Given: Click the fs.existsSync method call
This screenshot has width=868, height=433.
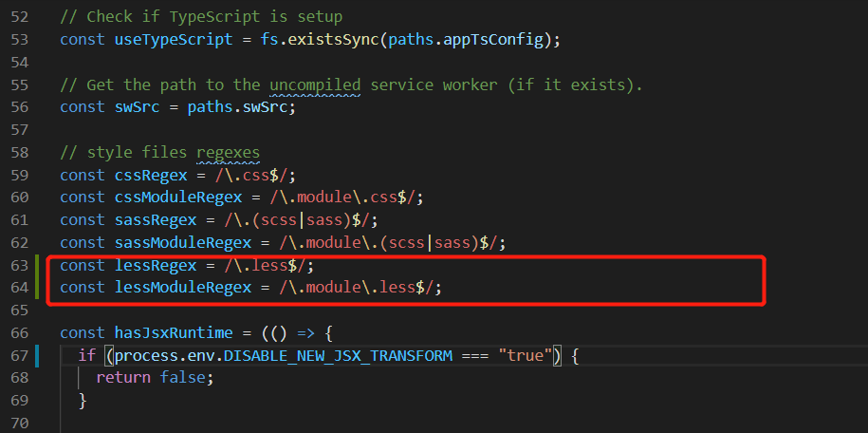Looking at the screenshot, I should [320, 40].
